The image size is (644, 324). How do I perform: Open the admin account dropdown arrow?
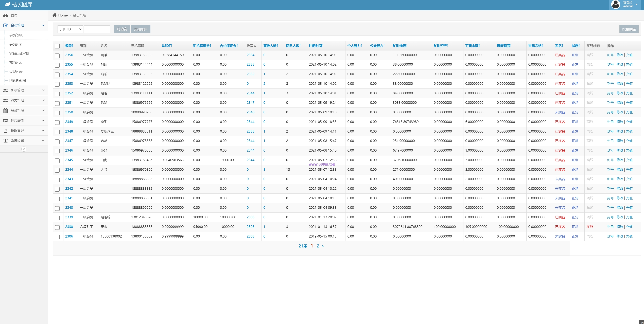point(637,5)
